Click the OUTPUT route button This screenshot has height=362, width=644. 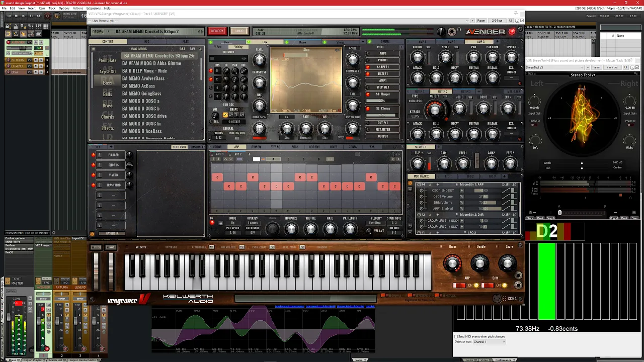coord(383,136)
